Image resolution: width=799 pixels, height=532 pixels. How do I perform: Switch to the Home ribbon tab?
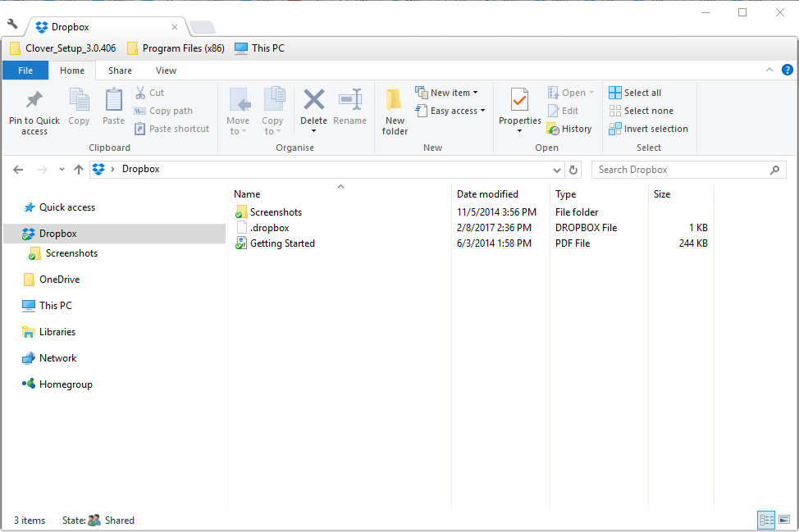pos(72,70)
